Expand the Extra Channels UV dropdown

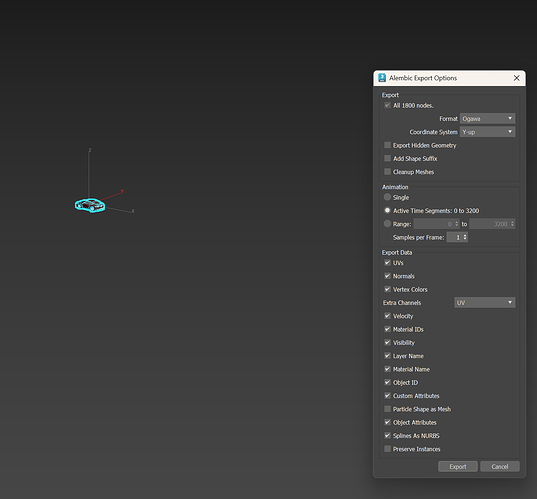(485, 302)
